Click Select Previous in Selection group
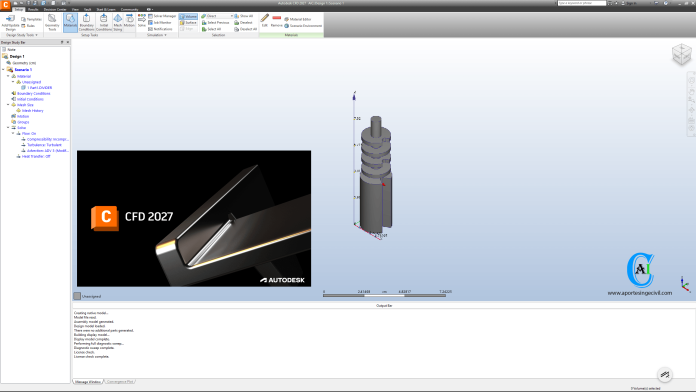 point(216,22)
